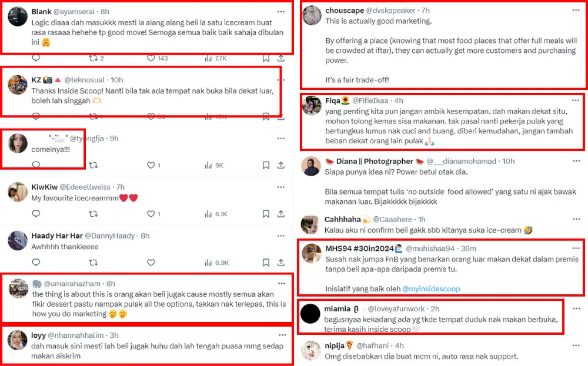Reply to Haady Har Har's 'Awhhhh thankieeee' tweet
The image size is (588, 366).
click(x=36, y=263)
